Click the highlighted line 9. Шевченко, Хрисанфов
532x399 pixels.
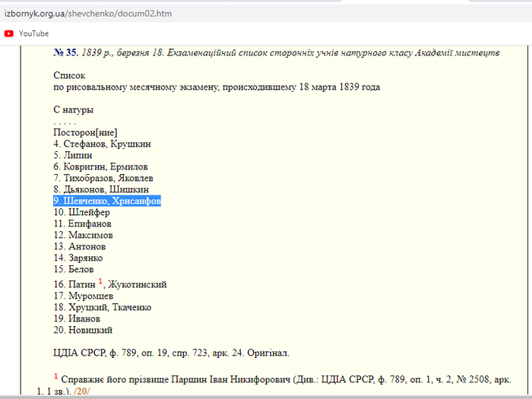tap(107, 201)
